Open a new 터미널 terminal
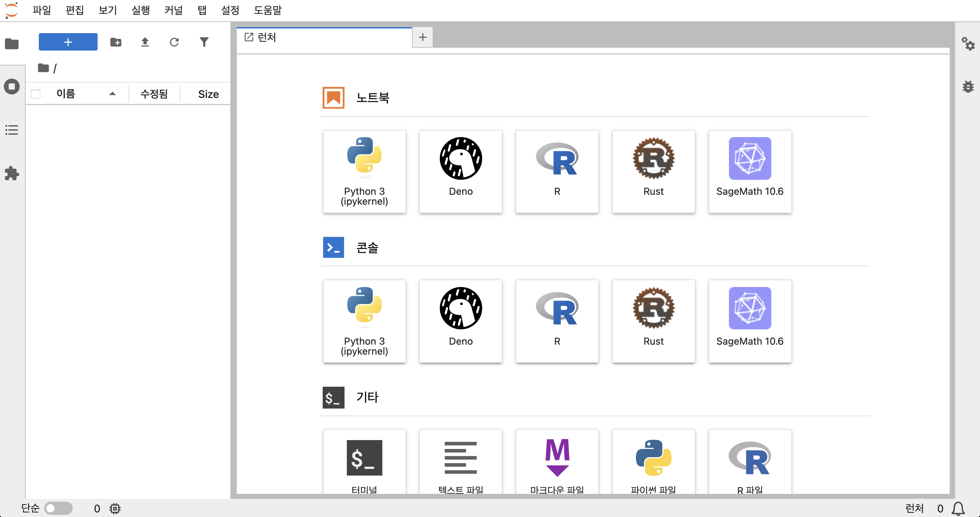Viewport: 980px width, 517px height. 364,462
